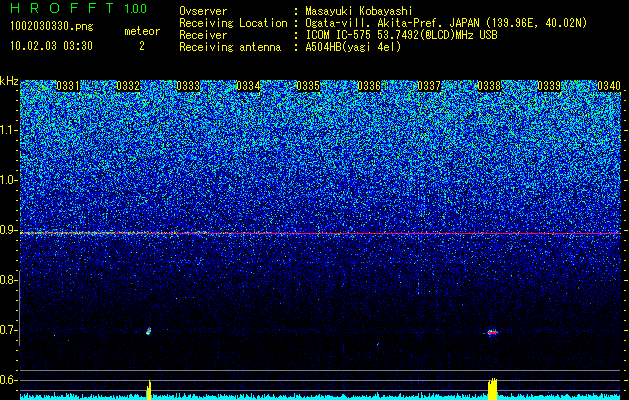Click the Ovserver field label
The width and height of the screenshot is (629, 400).
point(203,11)
